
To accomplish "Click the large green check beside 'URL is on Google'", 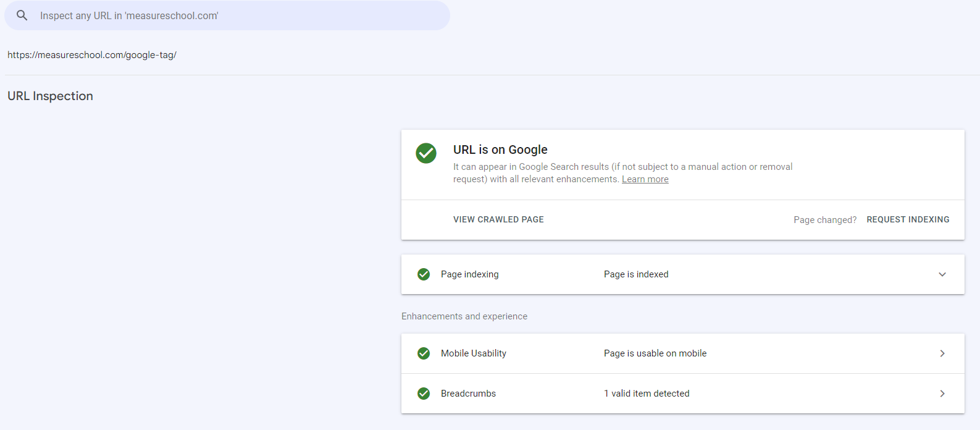I will [x=426, y=153].
